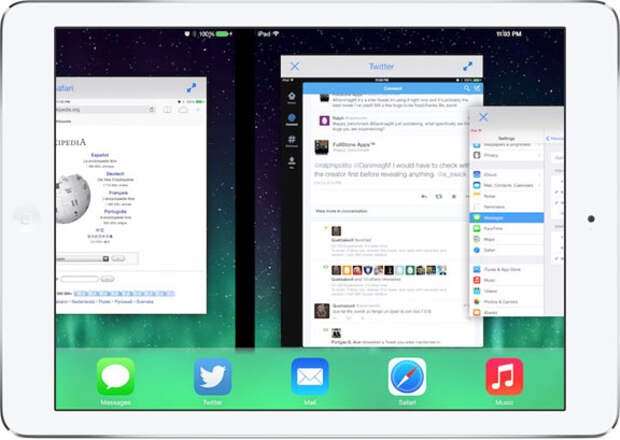
Task: Close the Twitter card with its X
Action: coord(295,66)
